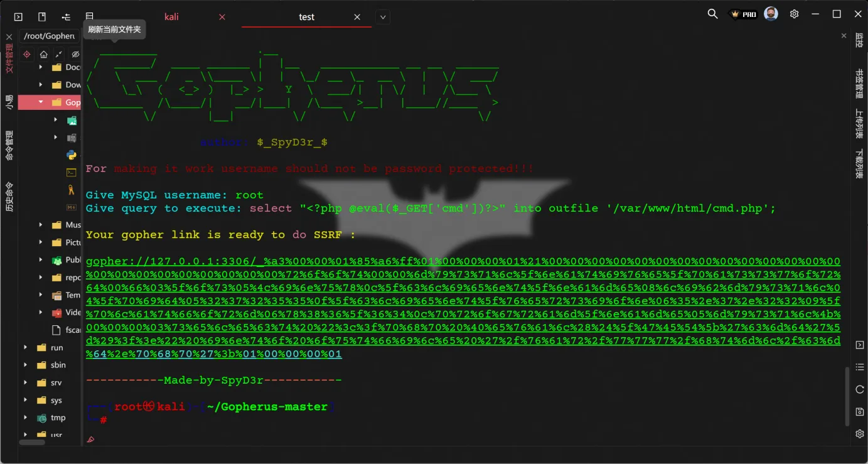Close the test tab
Image resolution: width=868 pixels, height=464 pixels.
point(357,17)
